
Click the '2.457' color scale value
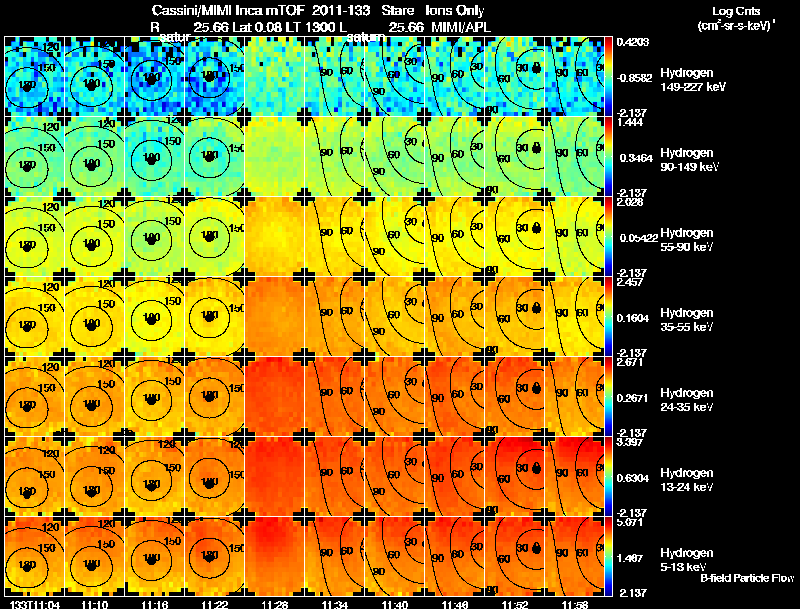[630, 282]
